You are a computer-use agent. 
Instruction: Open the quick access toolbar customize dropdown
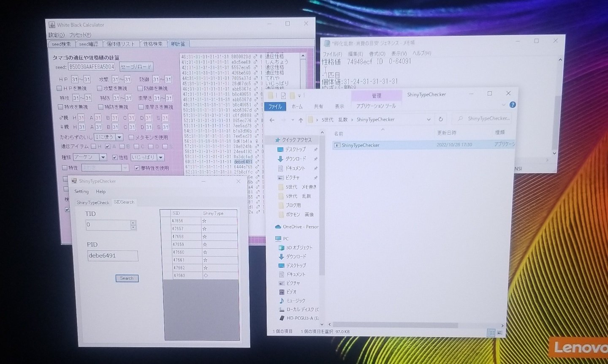pos(299,96)
